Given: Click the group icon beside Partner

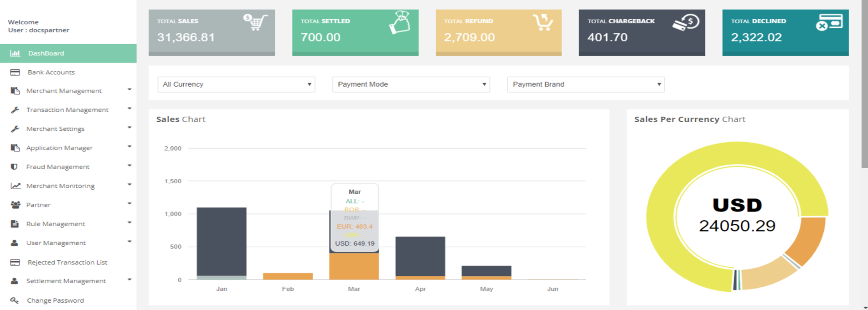Looking at the screenshot, I should (15, 205).
